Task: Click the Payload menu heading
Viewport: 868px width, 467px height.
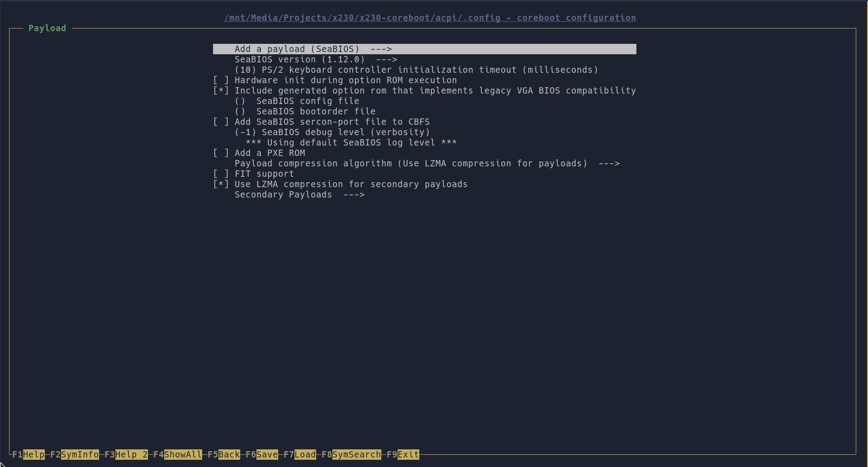Action: click(x=47, y=28)
